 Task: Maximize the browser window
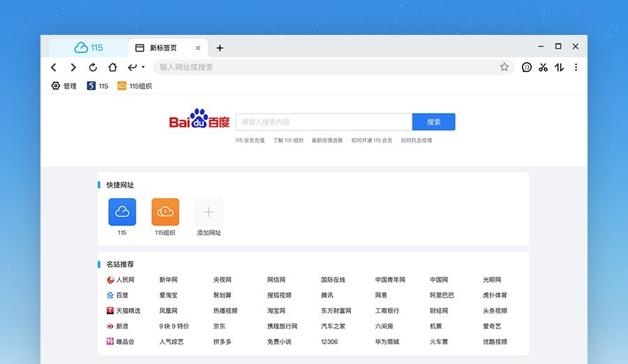tap(558, 46)
